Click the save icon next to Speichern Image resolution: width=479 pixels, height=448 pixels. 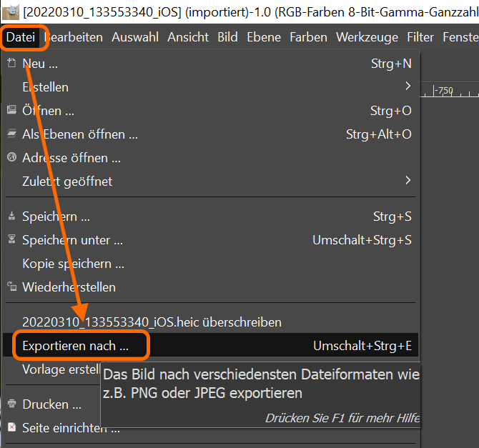(x=11, y=216)
